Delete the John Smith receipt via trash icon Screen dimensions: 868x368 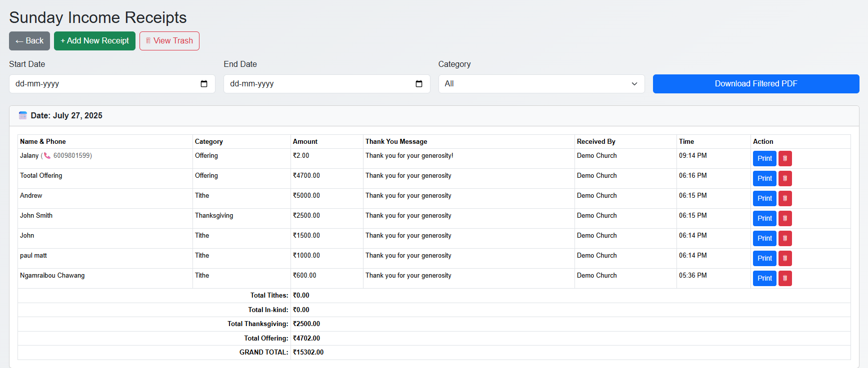click(x=785, y=218)
